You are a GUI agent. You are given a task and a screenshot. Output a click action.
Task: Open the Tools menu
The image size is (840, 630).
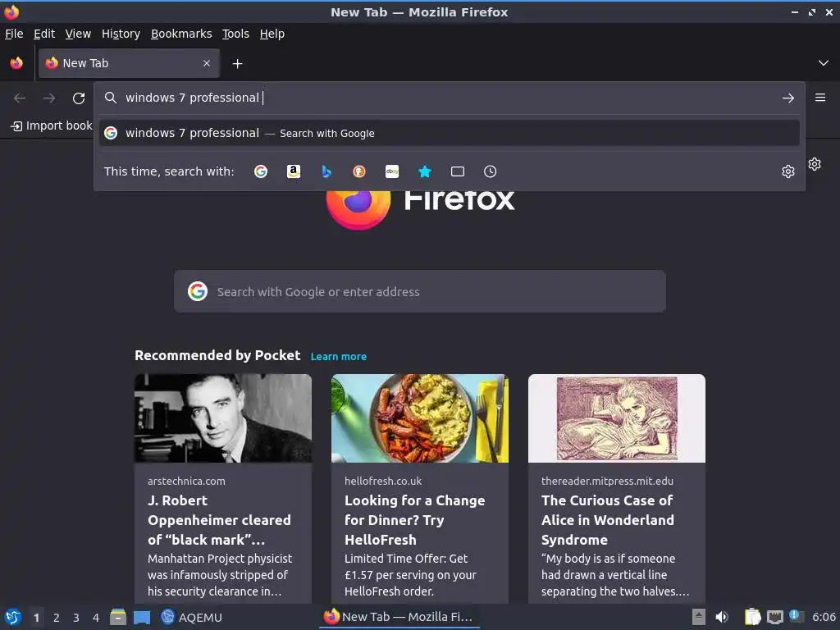(x=235, y=34)
